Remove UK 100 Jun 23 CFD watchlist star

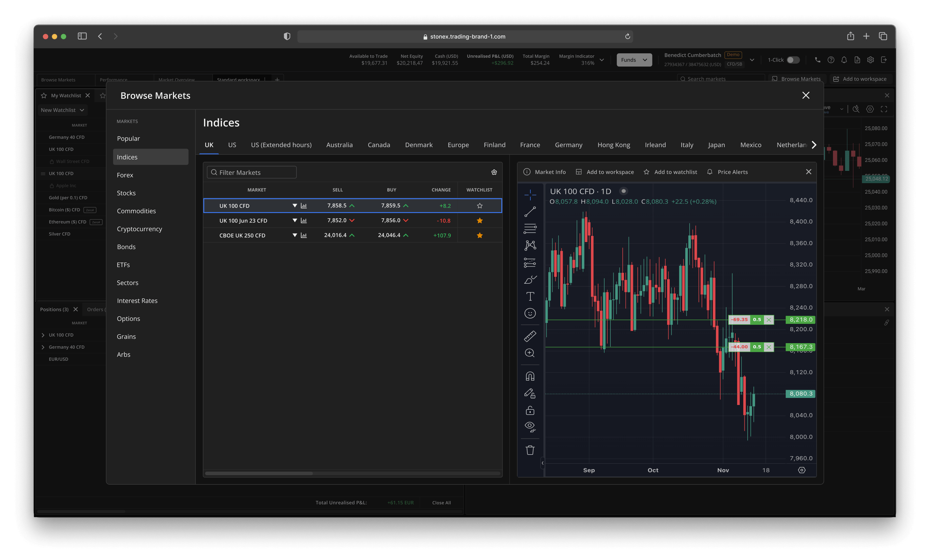[x=479, y=220]
